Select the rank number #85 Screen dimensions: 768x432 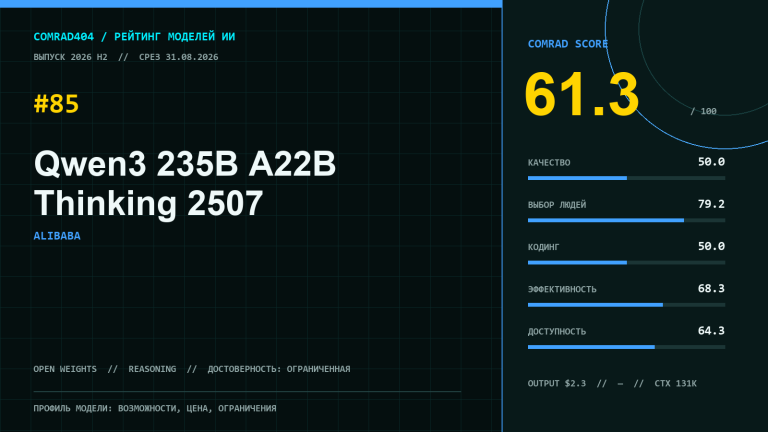point(56,104)
